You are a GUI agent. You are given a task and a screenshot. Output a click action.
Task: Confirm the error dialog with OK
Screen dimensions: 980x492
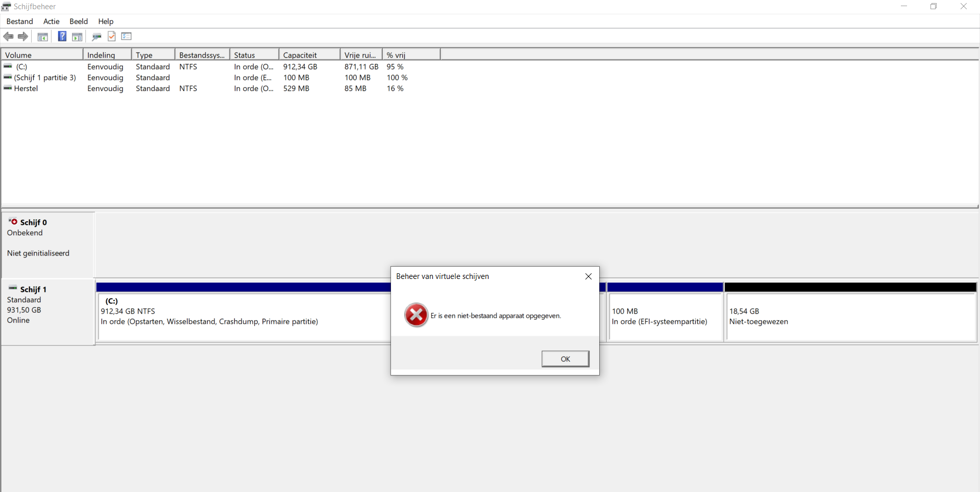(566, 359)
